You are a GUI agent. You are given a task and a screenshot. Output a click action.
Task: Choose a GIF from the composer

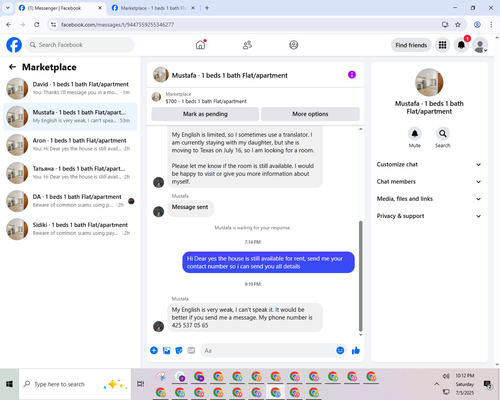191,350
